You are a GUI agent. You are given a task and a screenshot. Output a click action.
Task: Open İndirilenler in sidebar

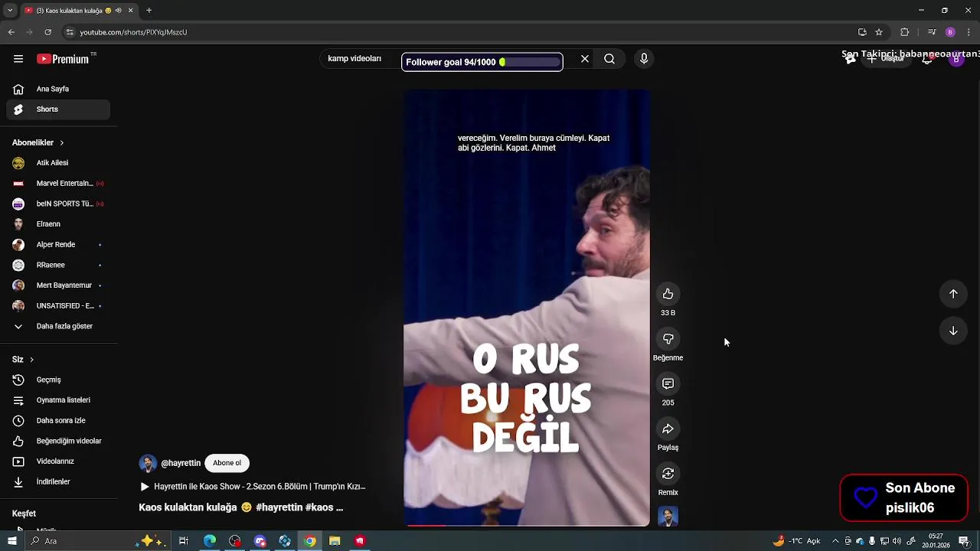click(58, 481)
